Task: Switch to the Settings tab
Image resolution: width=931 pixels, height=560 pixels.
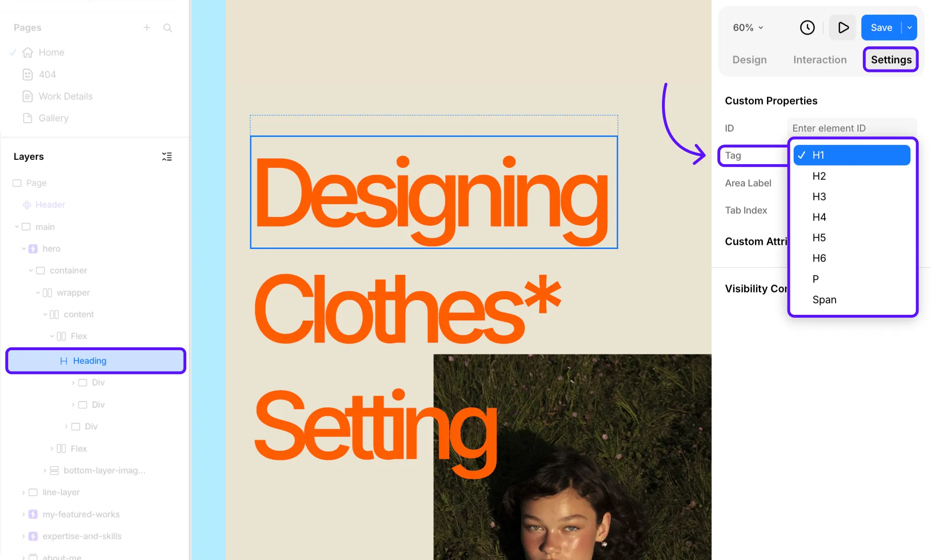Action: coord(891,60)
